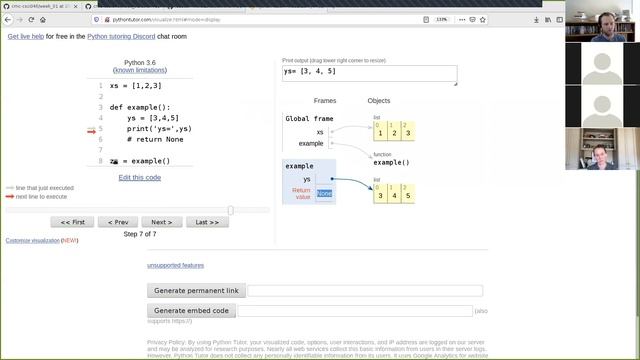
Task: Click the Edit this code link
Action: [140, 178]
